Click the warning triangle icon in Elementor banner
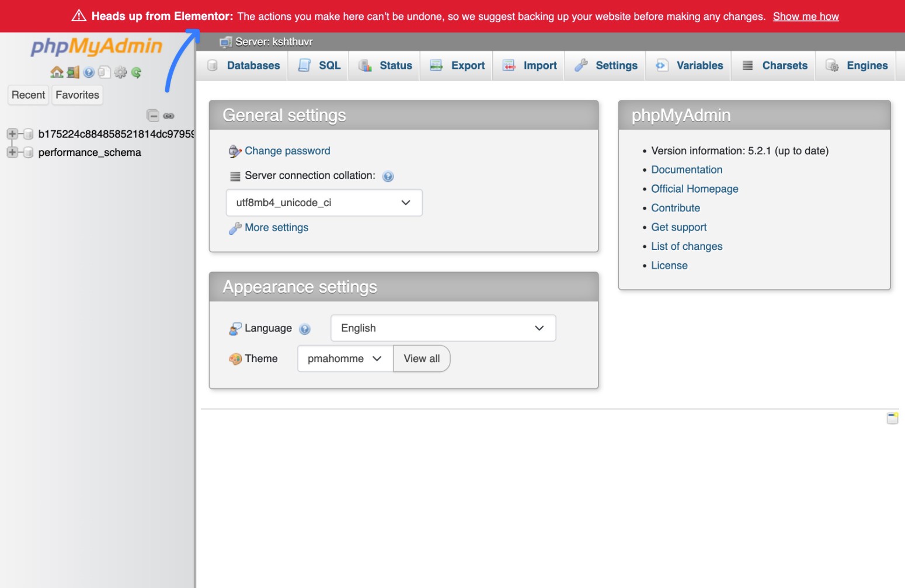Viewport: 905px width, 588px height. pyautogui.click(x=79, y=16)
